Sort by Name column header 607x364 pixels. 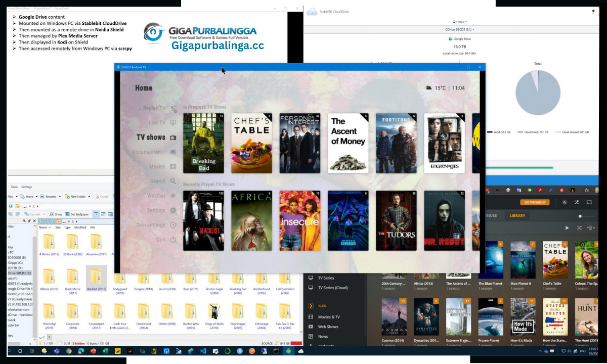(42, 227)
